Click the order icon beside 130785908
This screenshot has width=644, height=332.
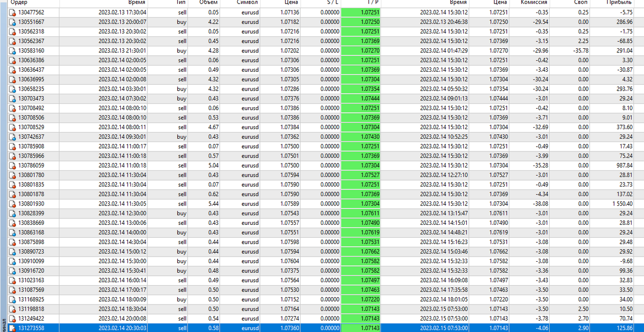(x=13, y=147)
